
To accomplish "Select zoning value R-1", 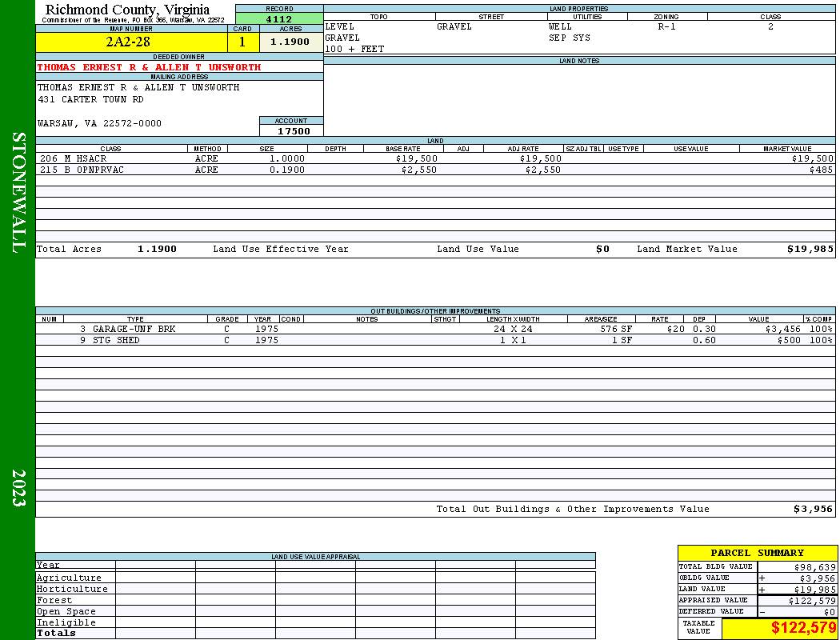I will point(667,26).
